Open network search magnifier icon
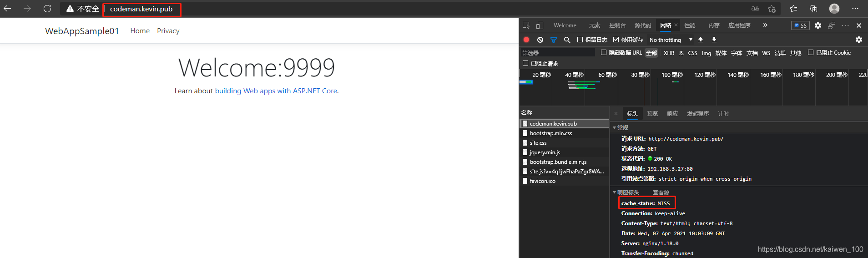Screen dimensions: 868x258 pyautogui.click(x=567, y=40)
